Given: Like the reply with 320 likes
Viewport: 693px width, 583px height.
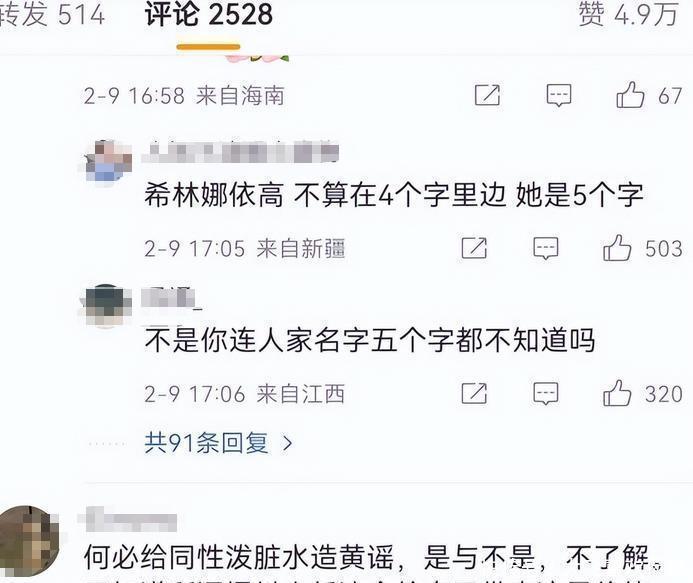Looking at the screenshot, I should [617, 393].
